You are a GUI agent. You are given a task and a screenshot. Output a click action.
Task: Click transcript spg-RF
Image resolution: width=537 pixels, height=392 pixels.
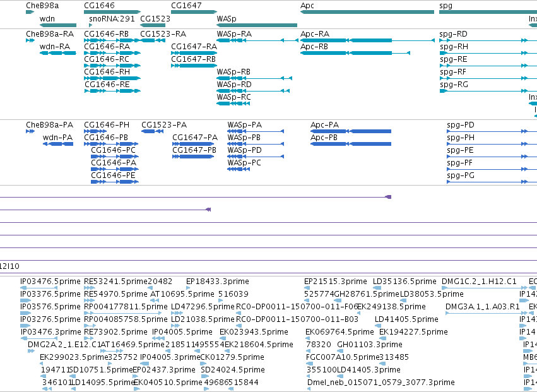(x=453, y=72)
